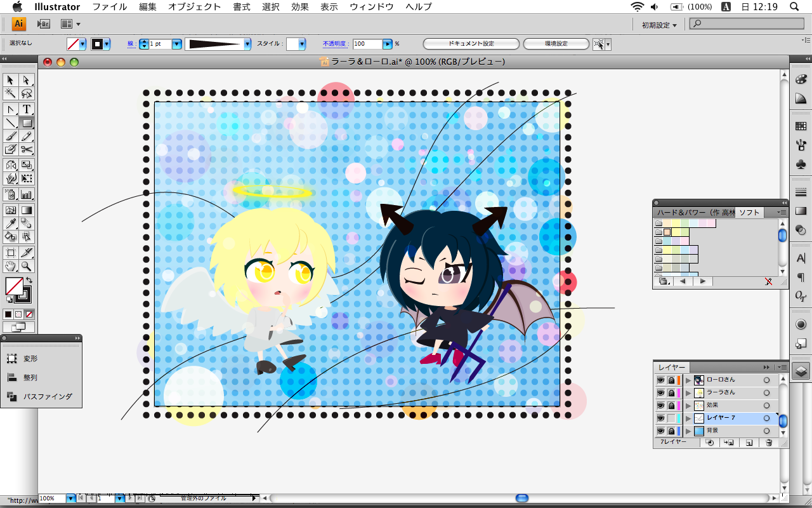Expand the 効果 layer

pyautogui.click(x=688, y=405)
